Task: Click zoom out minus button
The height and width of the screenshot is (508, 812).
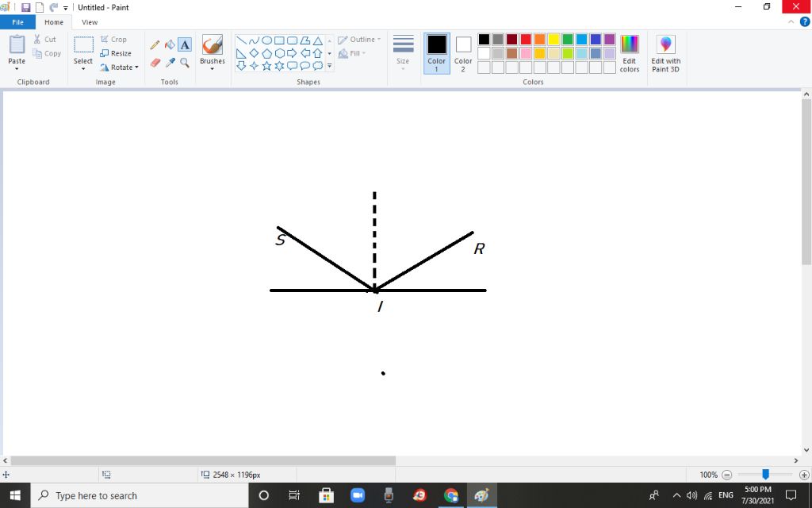Action: point(726,475)
